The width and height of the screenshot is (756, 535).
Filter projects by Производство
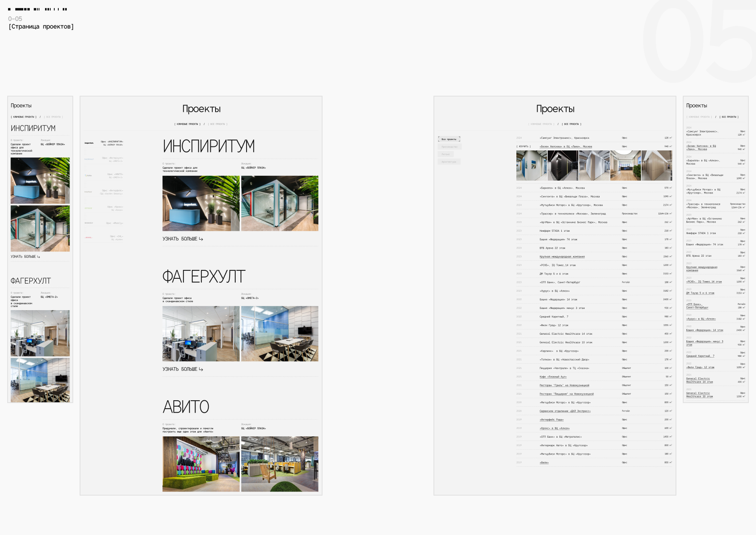450,147
